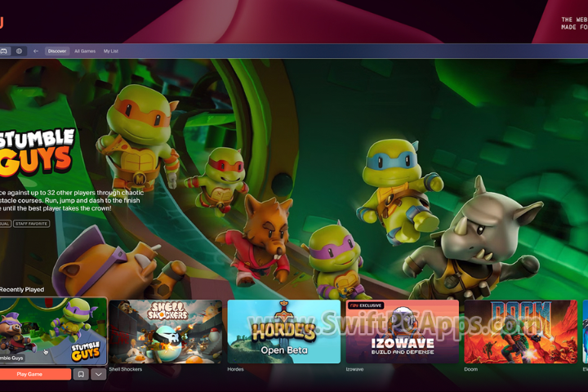Open the Shell Shockers game card
This screenshot has height=392, width=588.
tap(165, 332)
